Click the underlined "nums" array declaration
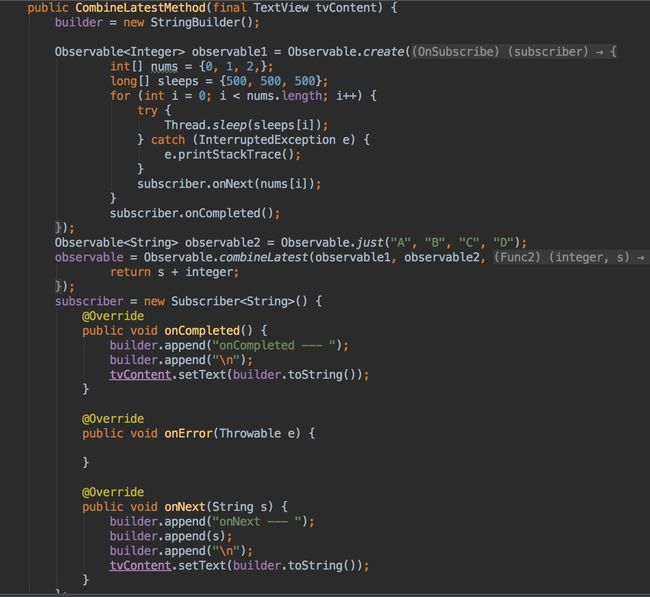This screenshot has height=597, width=650. tap(164, 66)
